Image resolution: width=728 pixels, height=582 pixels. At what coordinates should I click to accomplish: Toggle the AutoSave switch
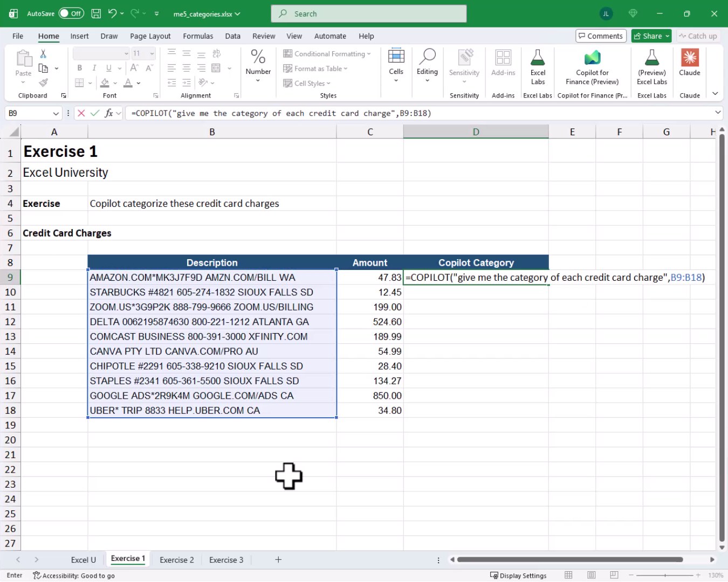click(x=71, y=13)
